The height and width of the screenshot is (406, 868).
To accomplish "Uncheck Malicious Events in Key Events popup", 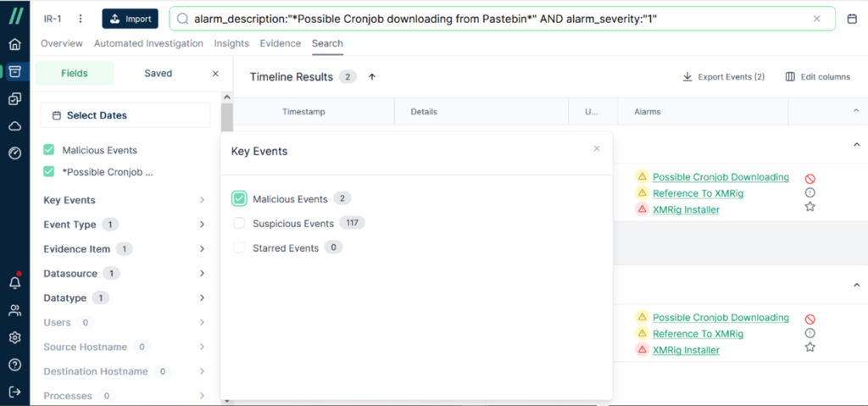I will pos(239,199).
